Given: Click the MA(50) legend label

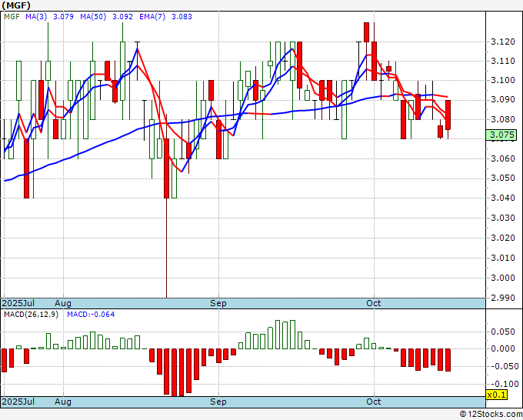Looking at the screenshot, I should click(93, 17).
